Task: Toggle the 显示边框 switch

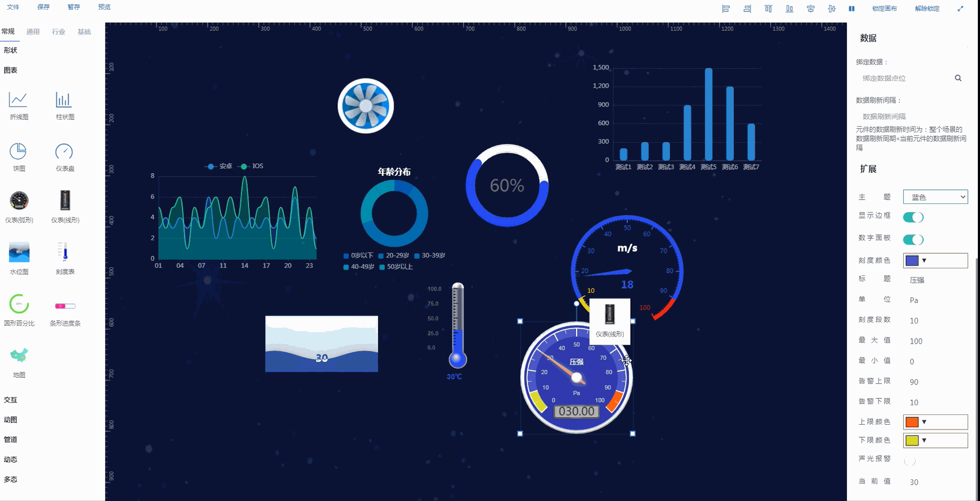Action: 913,217
